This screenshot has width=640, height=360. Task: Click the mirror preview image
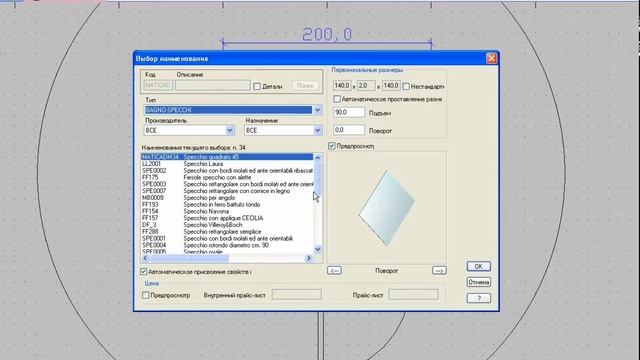[x=387, y=207]
